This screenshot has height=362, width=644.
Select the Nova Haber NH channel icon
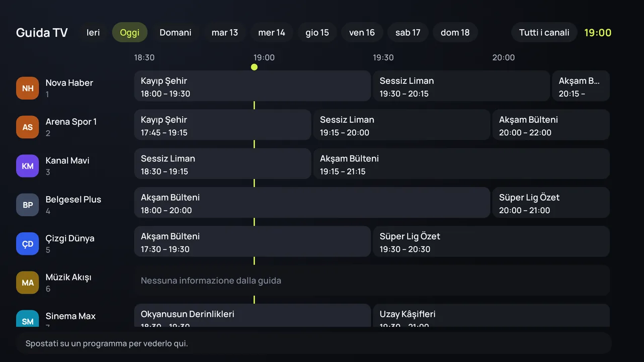click(27, 88)
